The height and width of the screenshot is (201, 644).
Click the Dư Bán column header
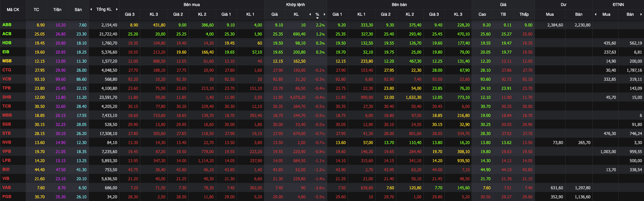[579, 14]
